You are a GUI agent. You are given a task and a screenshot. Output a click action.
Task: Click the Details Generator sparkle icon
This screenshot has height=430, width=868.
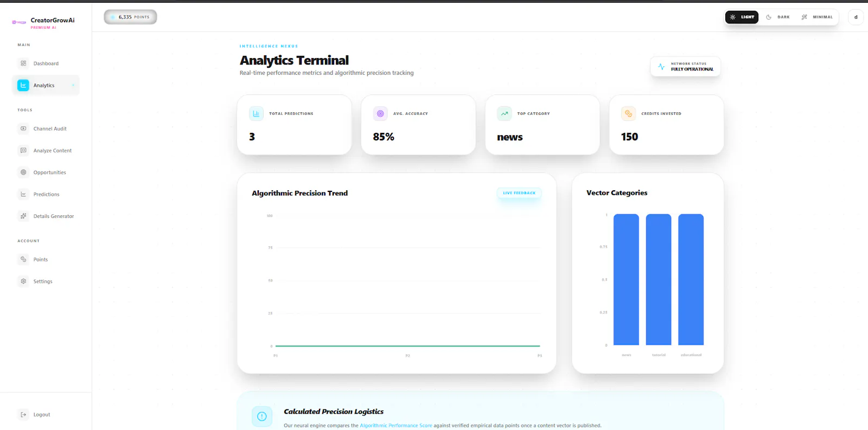click(23, 216)
